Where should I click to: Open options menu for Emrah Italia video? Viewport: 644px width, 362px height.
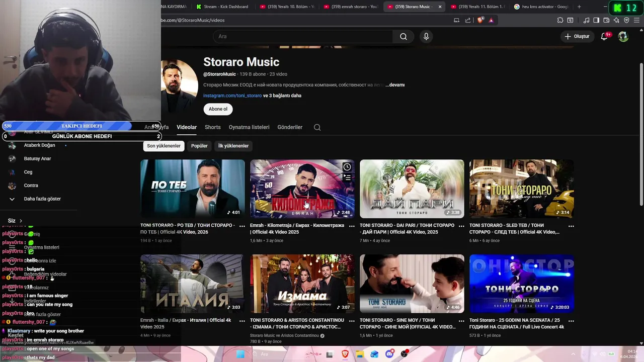tap(242, 321)
